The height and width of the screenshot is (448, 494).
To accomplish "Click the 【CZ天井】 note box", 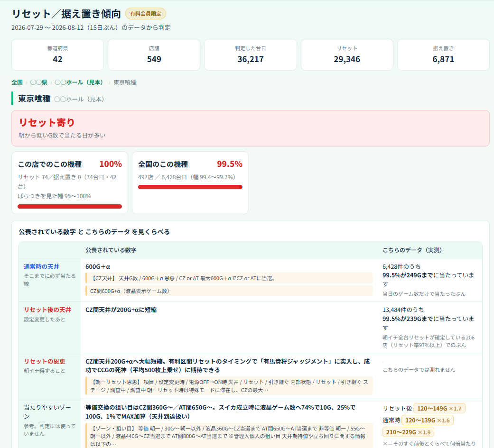I will pos(229,278).
